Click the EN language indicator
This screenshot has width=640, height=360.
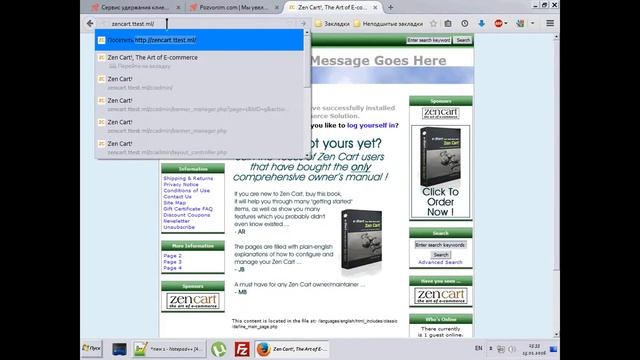click(x=478, y=349)
